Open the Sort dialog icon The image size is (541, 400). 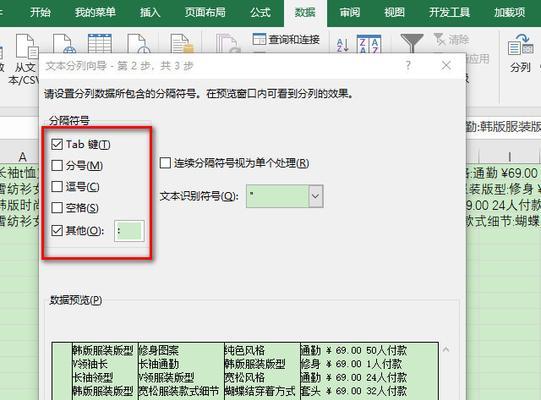pos(369,44)
